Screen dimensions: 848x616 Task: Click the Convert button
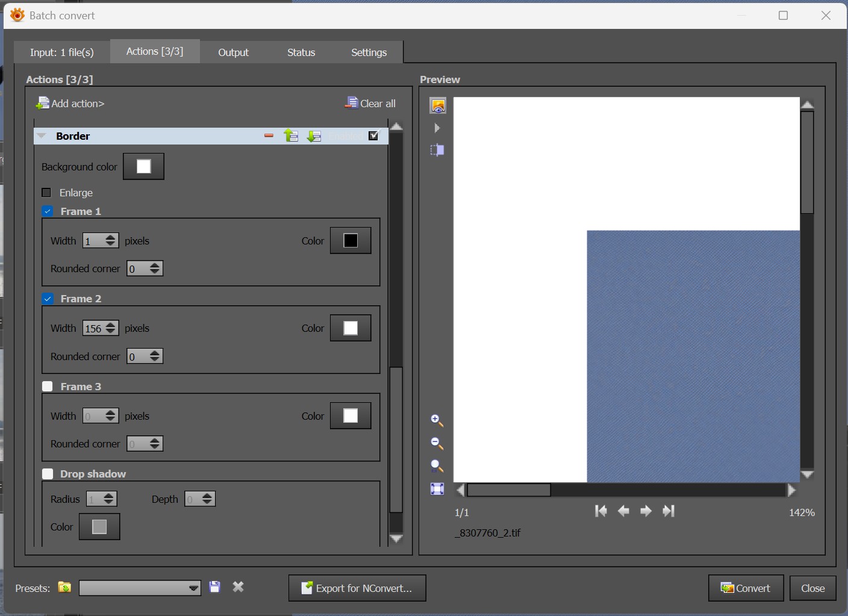[x=746, y=588]
